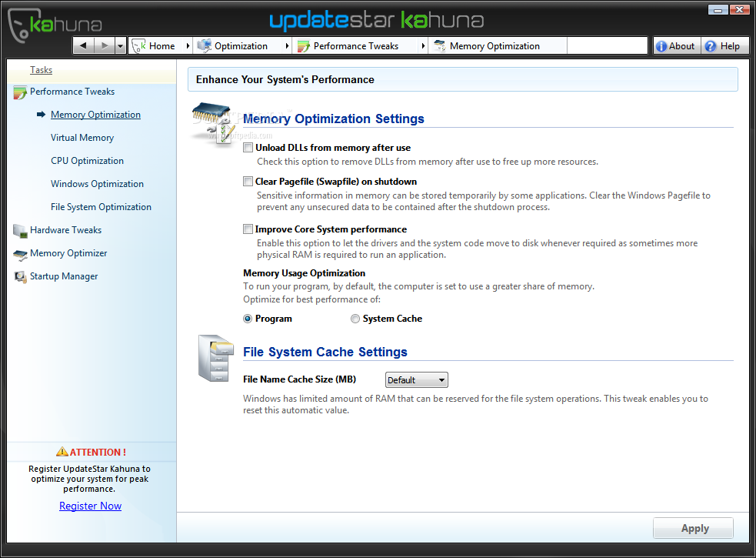Image resolution: width=756 pixels, height=558 pixels.
Task: Open Memory Optimization sidebar link
Action: [95, 115]
